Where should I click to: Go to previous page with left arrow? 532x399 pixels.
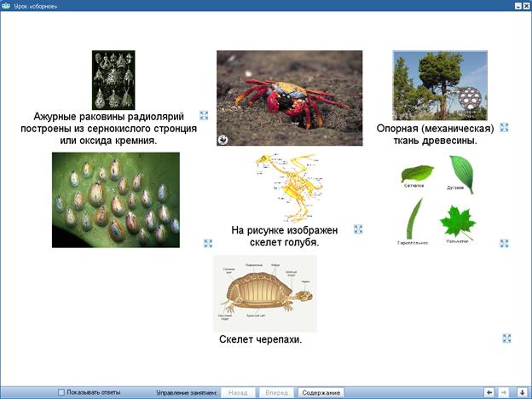click(x=489, y=392)
